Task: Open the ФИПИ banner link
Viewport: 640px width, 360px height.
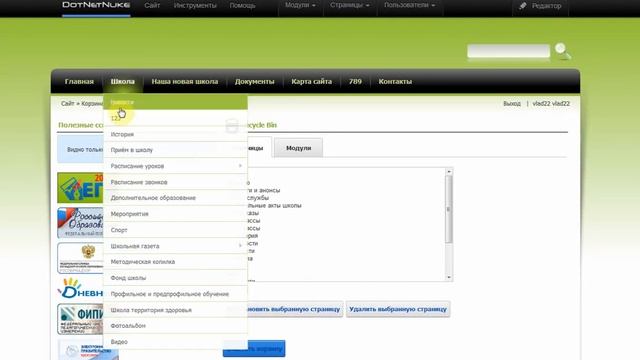Action: click(80, 319)
